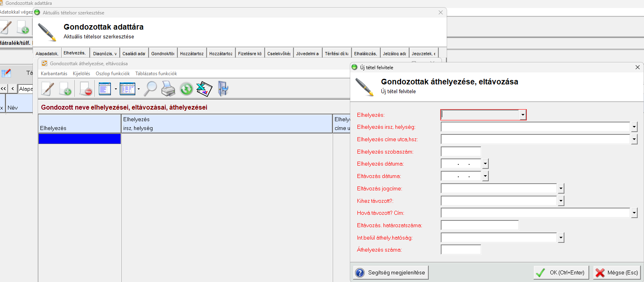This screenshot has width=644, height=282.
Task: Click the edit record pencil icon
Action: coord(48,89)
